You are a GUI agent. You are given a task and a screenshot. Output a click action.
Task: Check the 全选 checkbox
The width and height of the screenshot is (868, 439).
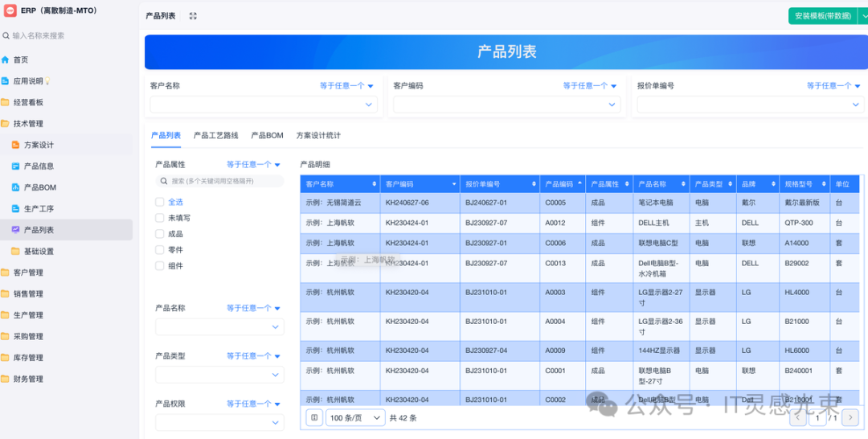point(160,202)
